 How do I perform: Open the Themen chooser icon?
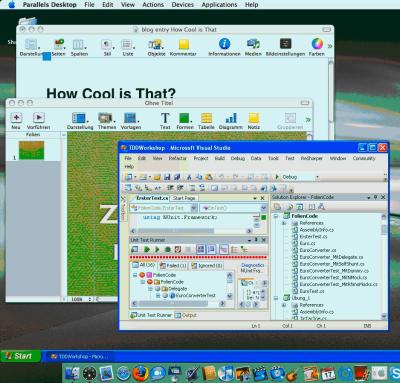tap(105, 118)
